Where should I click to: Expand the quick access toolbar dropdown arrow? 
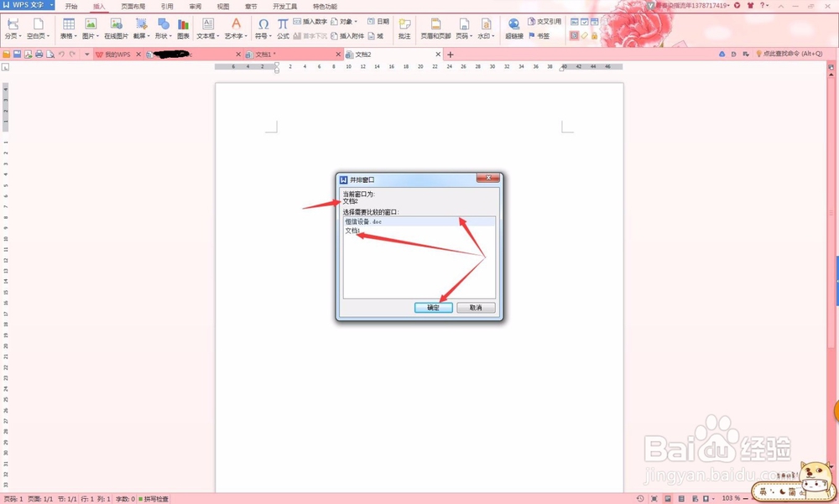pos(87,54)
